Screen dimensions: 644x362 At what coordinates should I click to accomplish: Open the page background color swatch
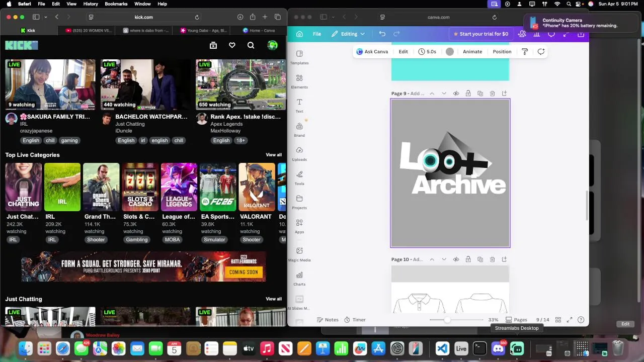point(450,51)
